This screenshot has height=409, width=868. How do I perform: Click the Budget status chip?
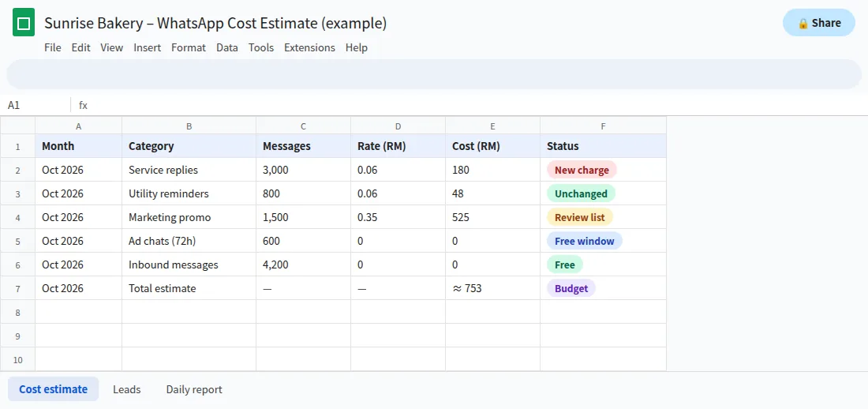pos(571,288)
